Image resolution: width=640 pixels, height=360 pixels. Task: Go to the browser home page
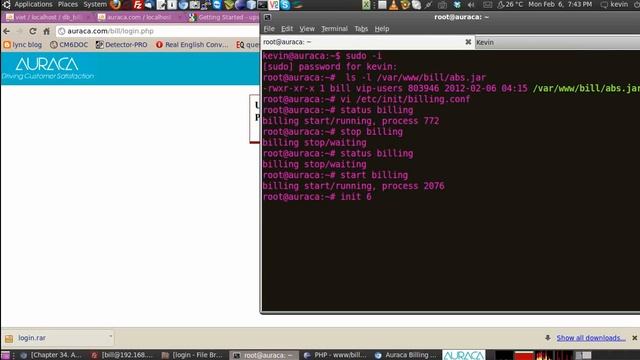47,31
